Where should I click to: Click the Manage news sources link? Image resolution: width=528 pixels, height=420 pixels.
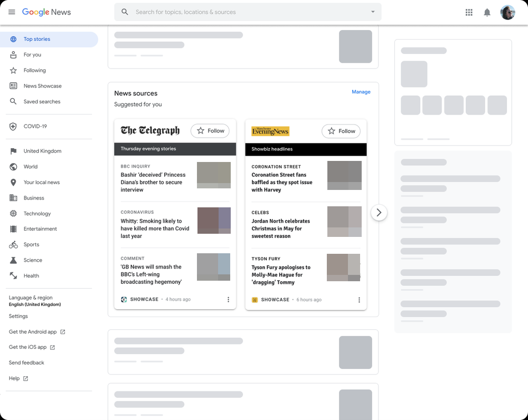[x=361, y=91]
